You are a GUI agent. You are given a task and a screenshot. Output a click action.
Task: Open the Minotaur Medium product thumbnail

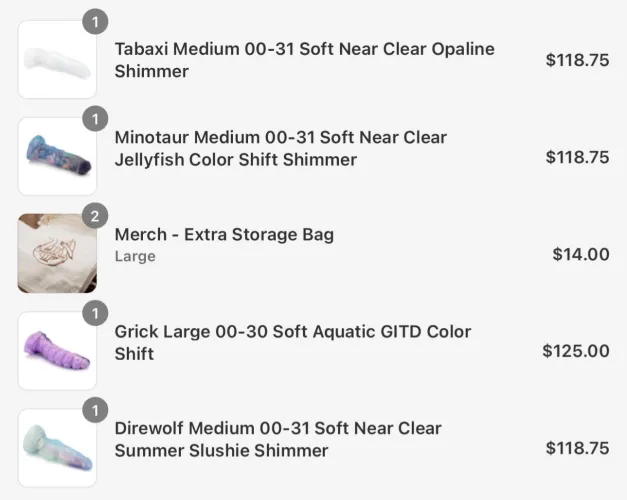point(57,157)
